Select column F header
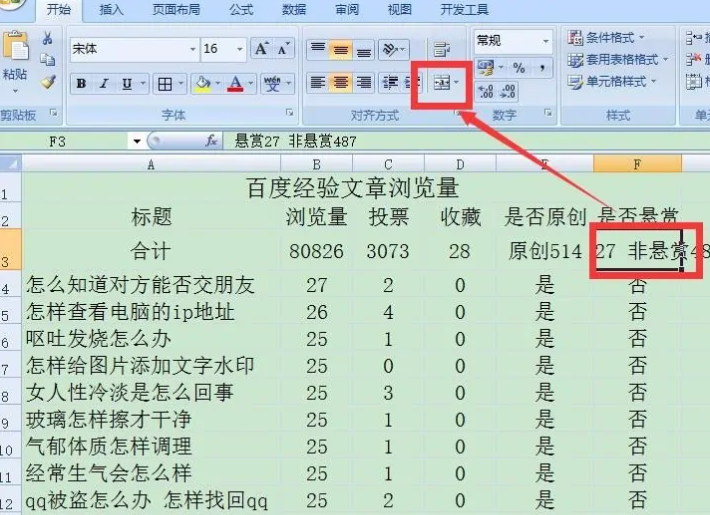 (637, 164)
